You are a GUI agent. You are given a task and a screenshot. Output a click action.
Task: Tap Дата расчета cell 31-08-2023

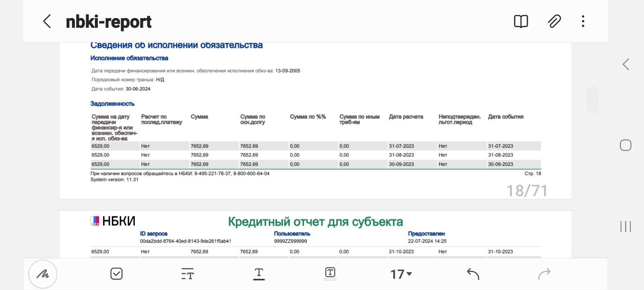pyautogui.click(x=401, y=155)
